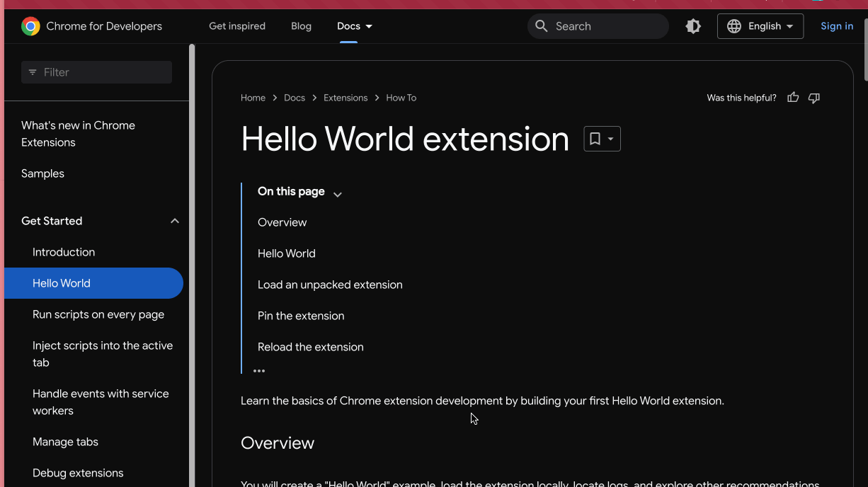The height and width of the screenshot is (487, 868).
Task: Open the Docs dropdown menu
Action: (x=355, y=26)
